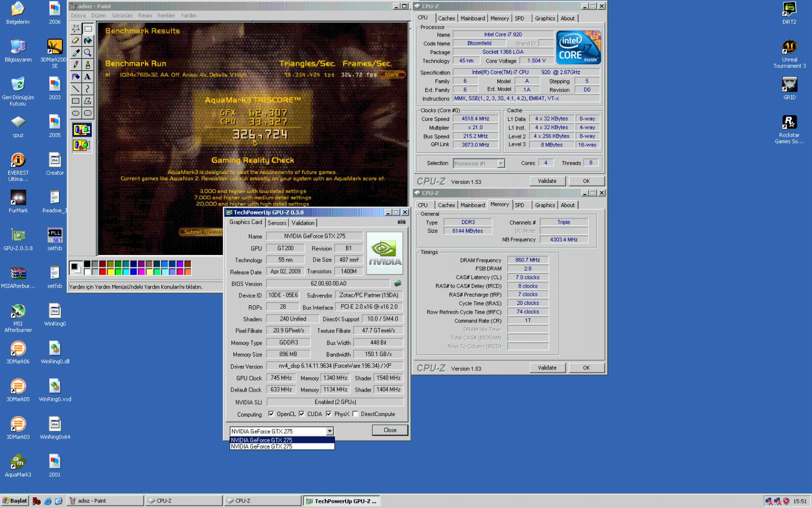Choose the Polygon tool in Paint

click(88, 101)
